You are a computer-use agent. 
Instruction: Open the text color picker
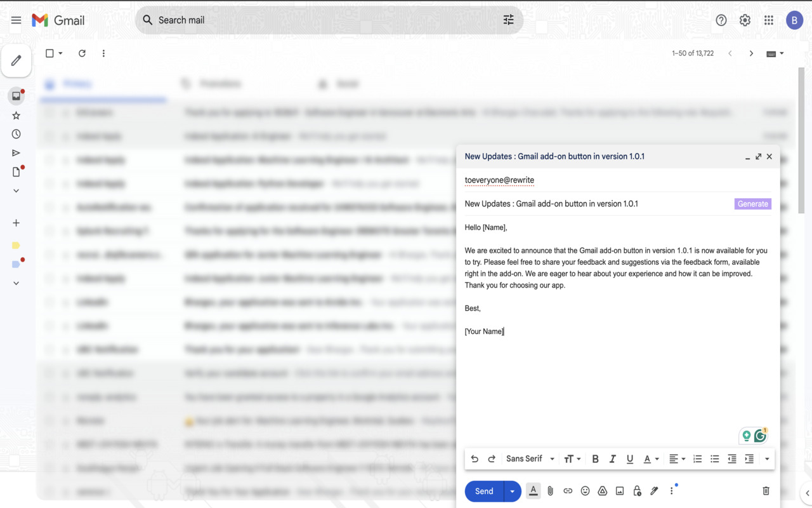pyautogui.click(x=651, y=459)
